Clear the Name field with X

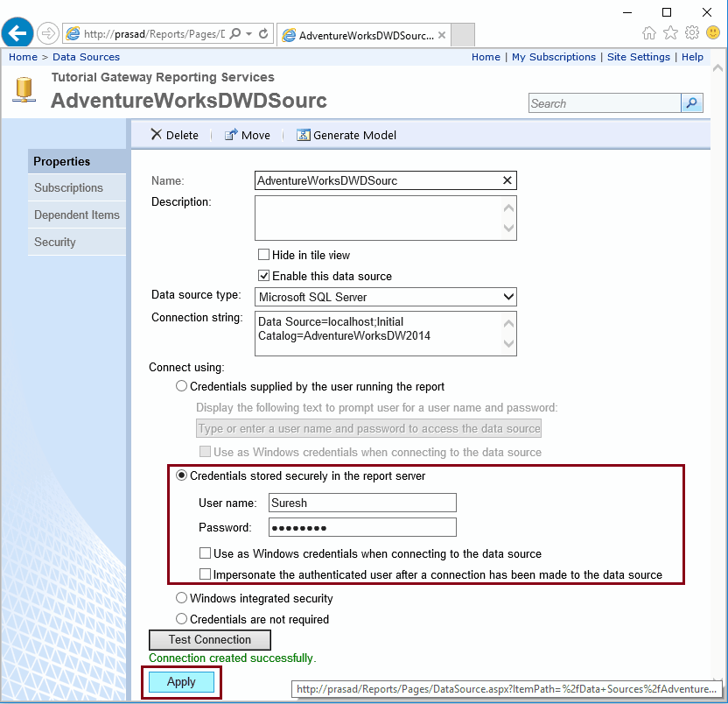tap(507, 180)
